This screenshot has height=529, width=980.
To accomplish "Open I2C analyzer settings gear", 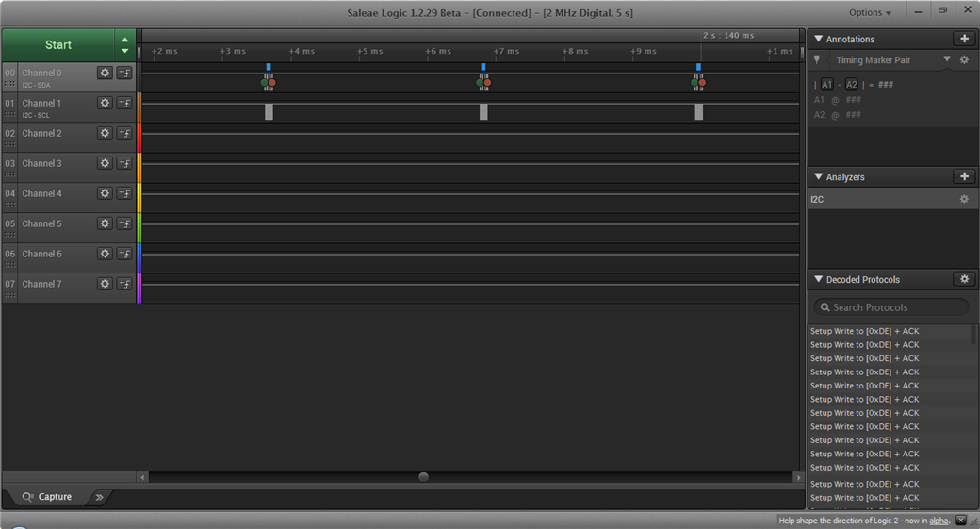I will (x=964, y=199).
